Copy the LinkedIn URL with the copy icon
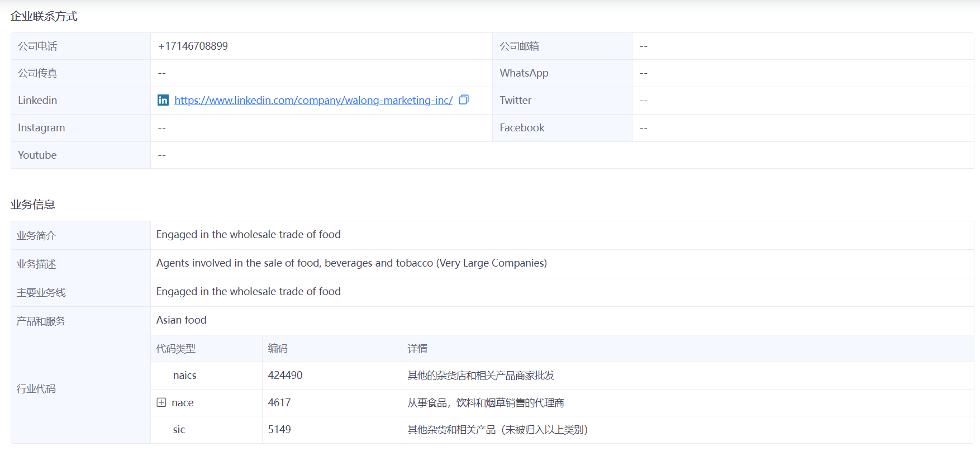Viewport: 980px width, 451px height. point(463,100)
